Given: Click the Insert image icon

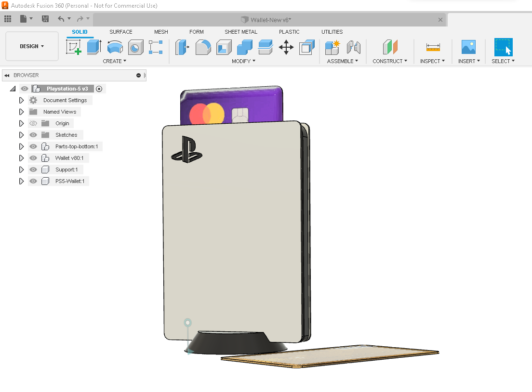Looking at the screenshot, I should click(468, 47).
